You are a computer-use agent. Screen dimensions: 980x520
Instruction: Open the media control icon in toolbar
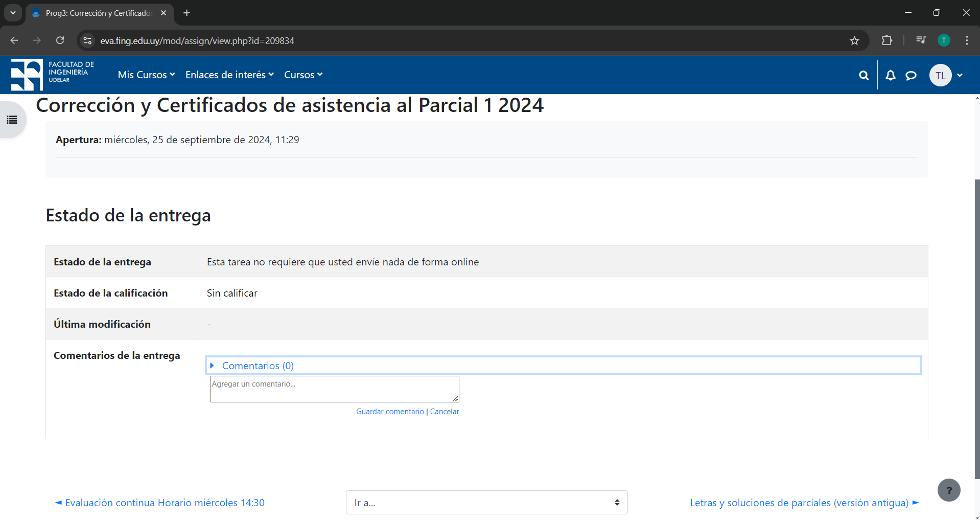pyautogui.click(x=921, y=40)
